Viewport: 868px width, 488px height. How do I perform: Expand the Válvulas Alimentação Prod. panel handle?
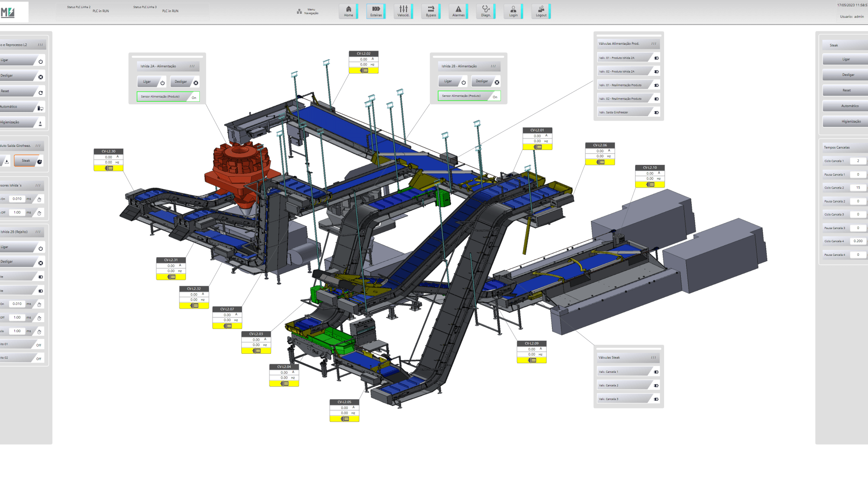tap(654, 44)
